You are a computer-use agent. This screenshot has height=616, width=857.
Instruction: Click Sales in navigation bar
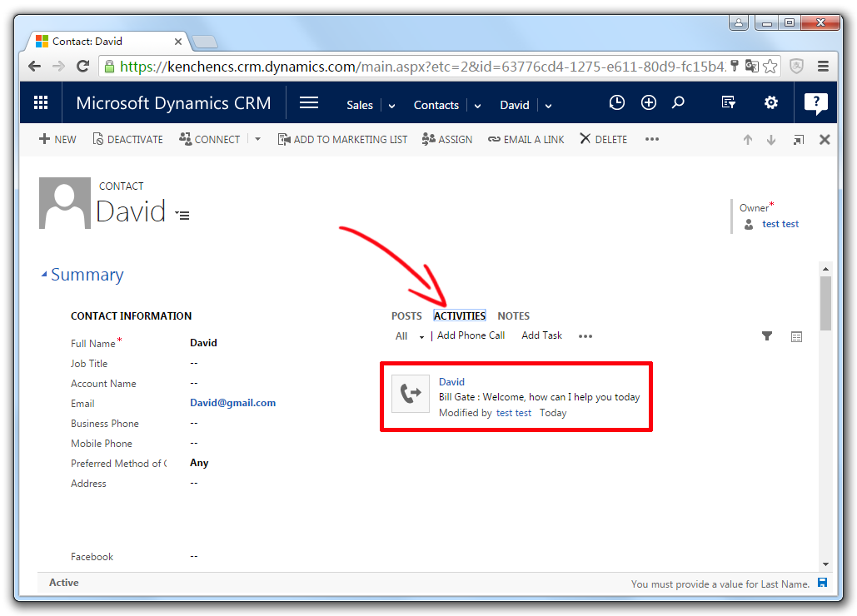tap(360, 105)
